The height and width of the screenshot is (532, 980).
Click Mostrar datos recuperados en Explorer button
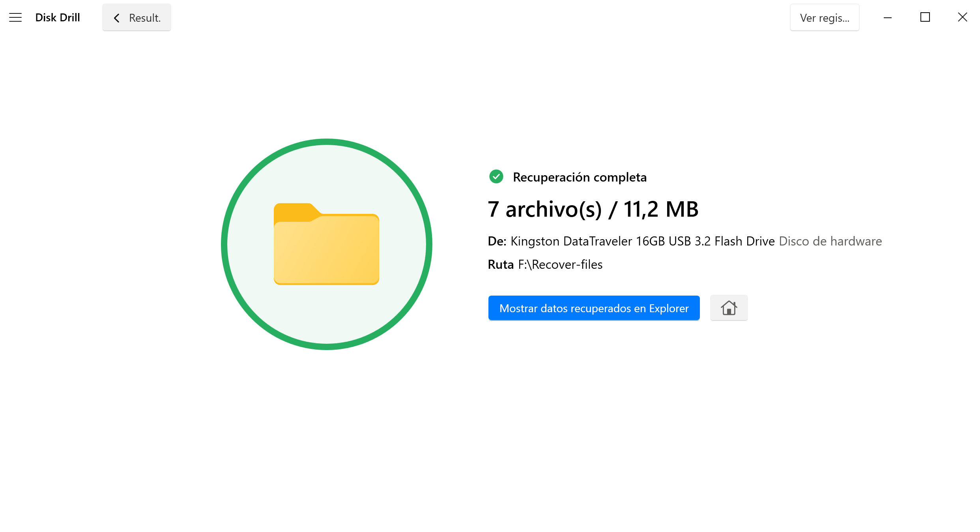coord(594,308)
